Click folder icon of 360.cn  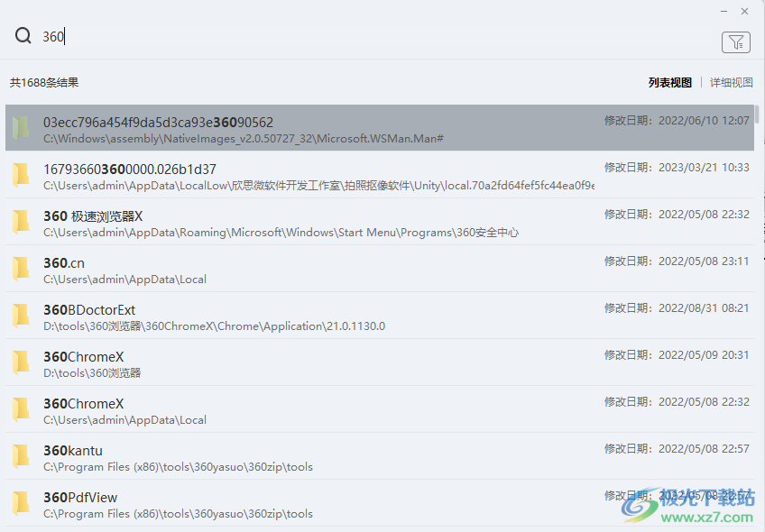click(21, 268)
